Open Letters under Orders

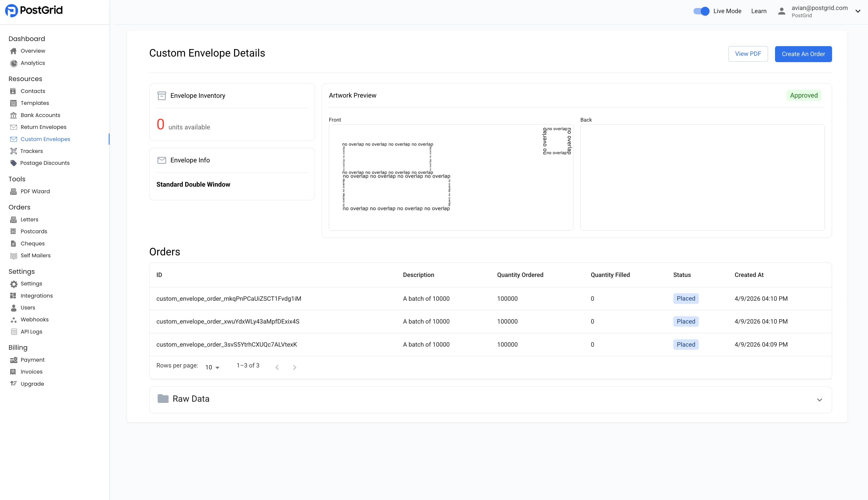[x=30, y=219]
